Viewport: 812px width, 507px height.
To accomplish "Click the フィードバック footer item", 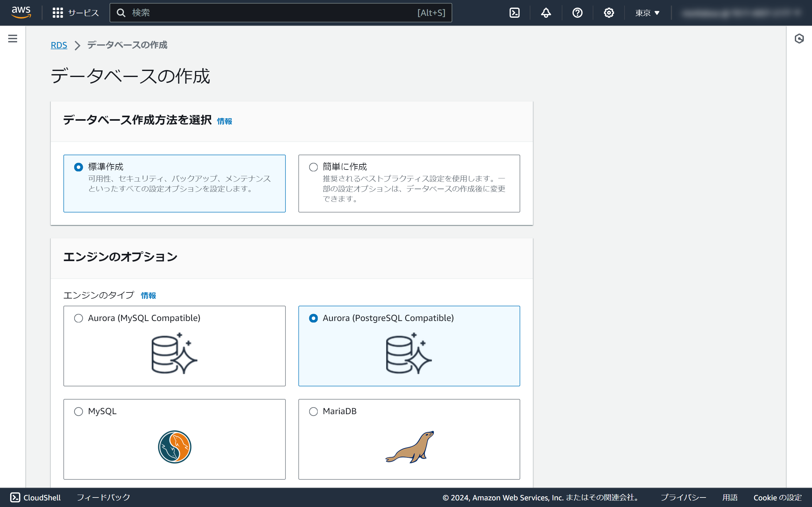I will pyautogui.click(x=103, y=497).
